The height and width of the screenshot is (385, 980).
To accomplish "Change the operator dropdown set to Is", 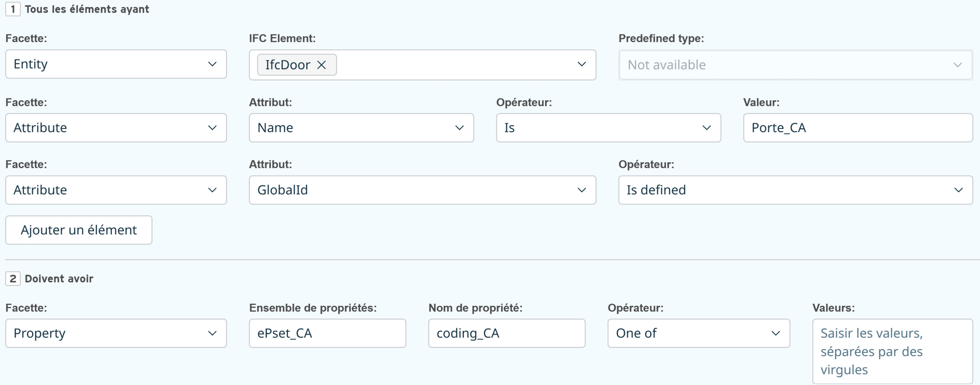I will click(608, 128).
